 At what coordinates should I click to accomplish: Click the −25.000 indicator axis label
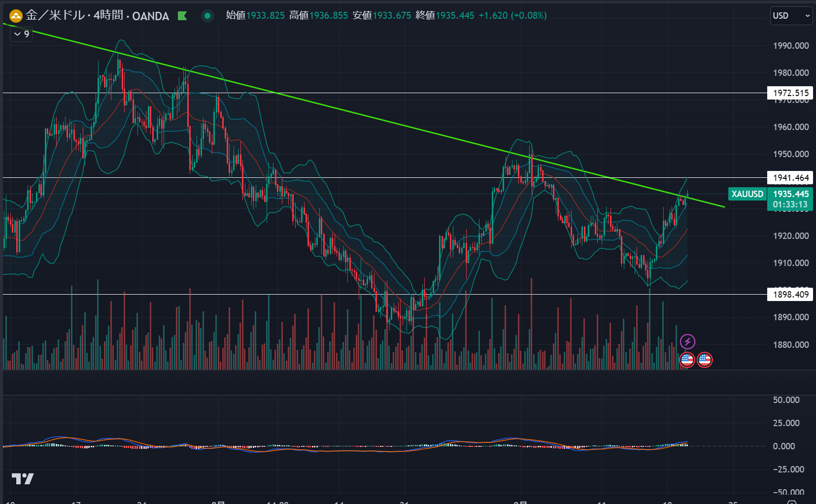point(788,469)
